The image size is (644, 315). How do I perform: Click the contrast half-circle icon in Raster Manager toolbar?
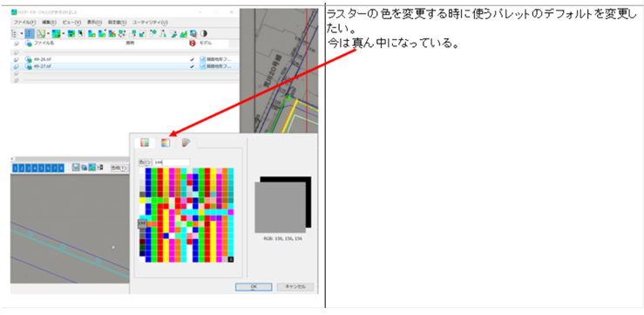[x=204, y=33]
